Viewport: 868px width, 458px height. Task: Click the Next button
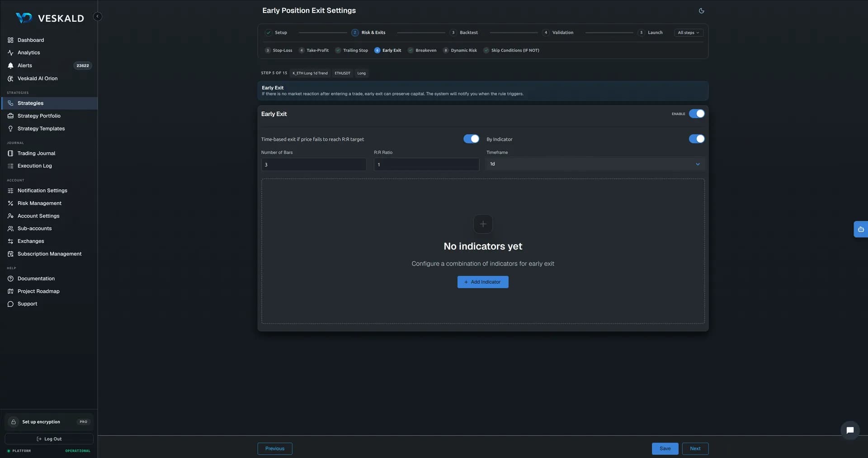pos(695,449)
